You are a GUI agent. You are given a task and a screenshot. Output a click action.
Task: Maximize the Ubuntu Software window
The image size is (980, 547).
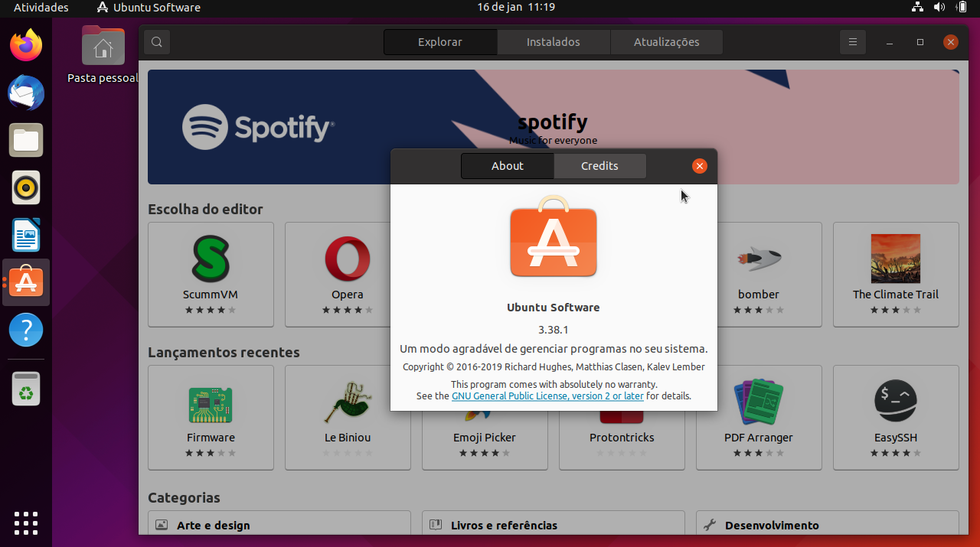pos(920,42)
